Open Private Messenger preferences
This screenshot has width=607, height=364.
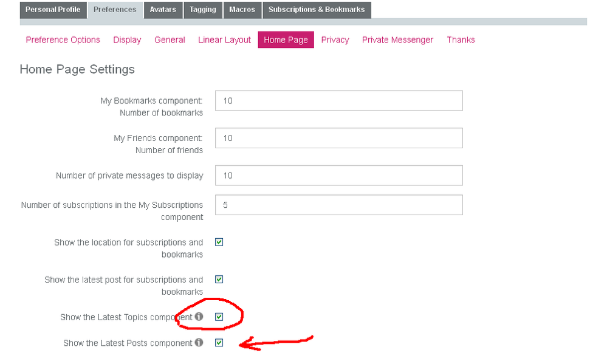pyautogui.click(x=397, y=39)
